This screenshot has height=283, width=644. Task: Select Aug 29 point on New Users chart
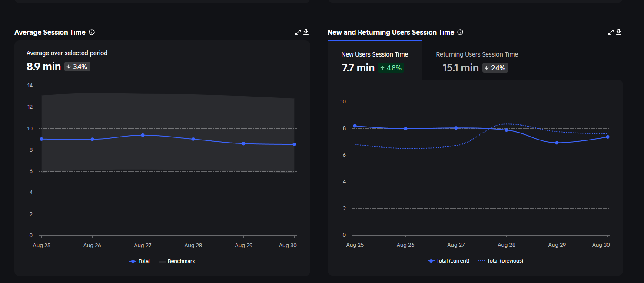tap(557, 143)
